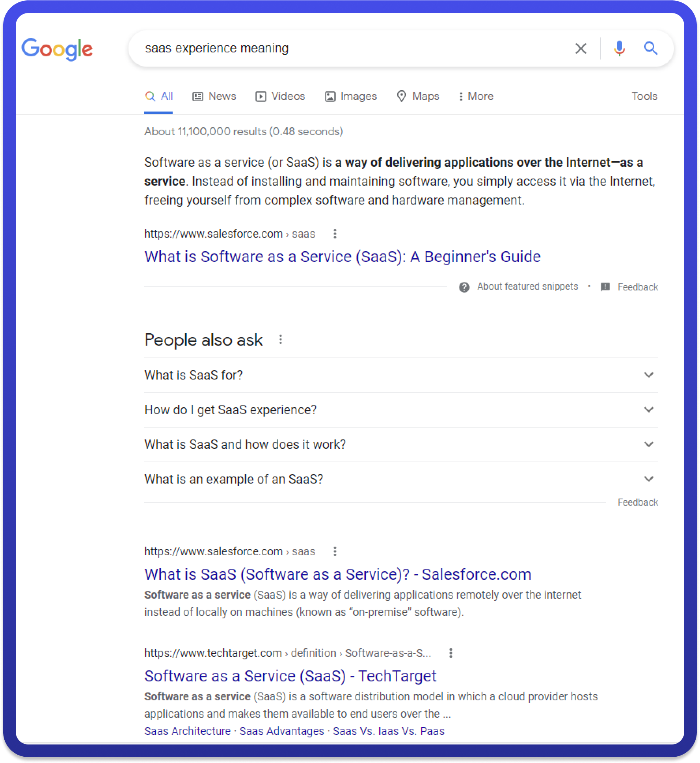The height and width of the screenshot is (763, 700).
Task: Switch to the News tab
Action: pyautogui.click(x=214, y=96)
